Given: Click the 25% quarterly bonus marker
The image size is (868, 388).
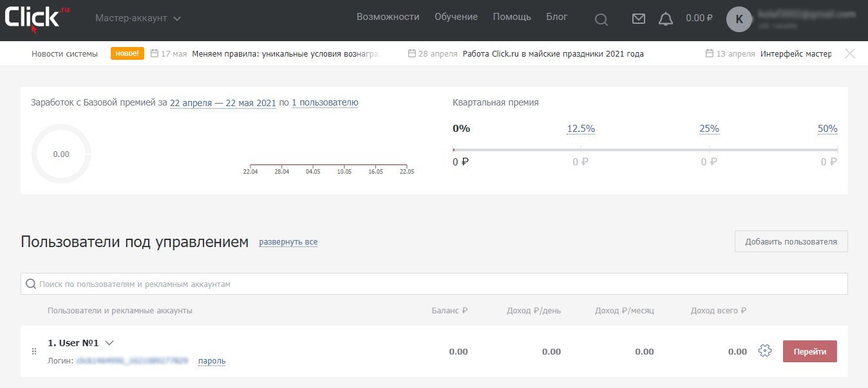Looking at the screenshot, I should point(709,129).
